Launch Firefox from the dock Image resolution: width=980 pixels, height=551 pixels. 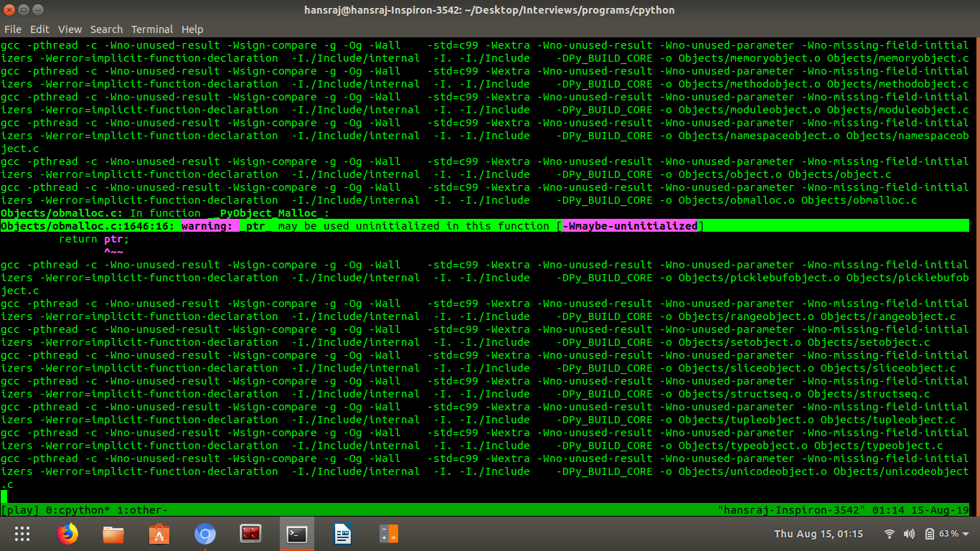pyautogui.click(x=67, y=534)
